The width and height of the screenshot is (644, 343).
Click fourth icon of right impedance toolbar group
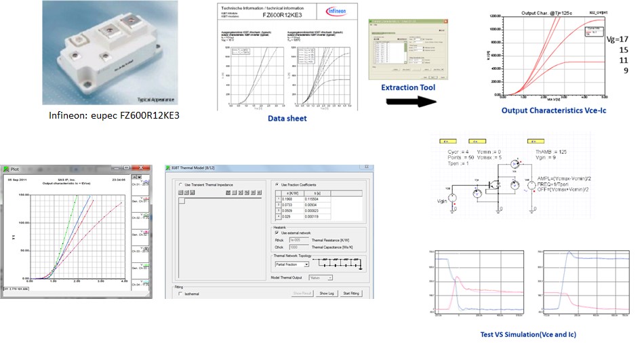pos(247,193)
